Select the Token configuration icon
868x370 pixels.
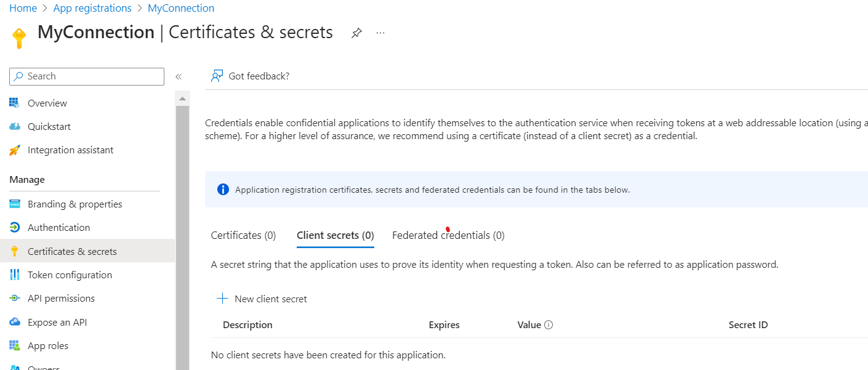pyautogui.click(x=15, y=275)
